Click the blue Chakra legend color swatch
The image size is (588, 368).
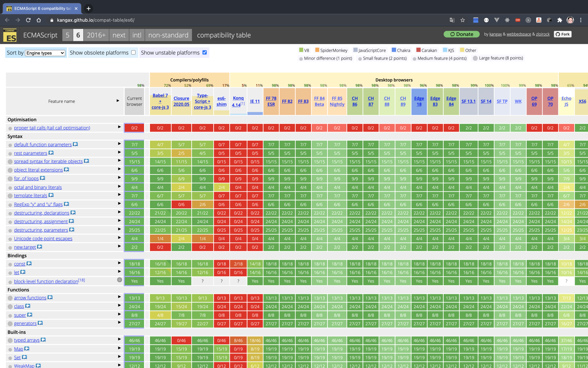[394, 50]
